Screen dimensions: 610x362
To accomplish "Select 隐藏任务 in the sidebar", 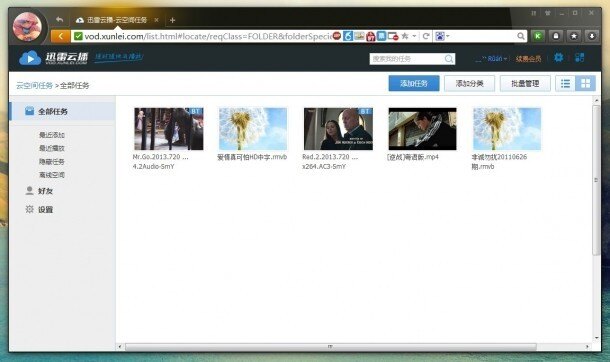I will point(52,161).
